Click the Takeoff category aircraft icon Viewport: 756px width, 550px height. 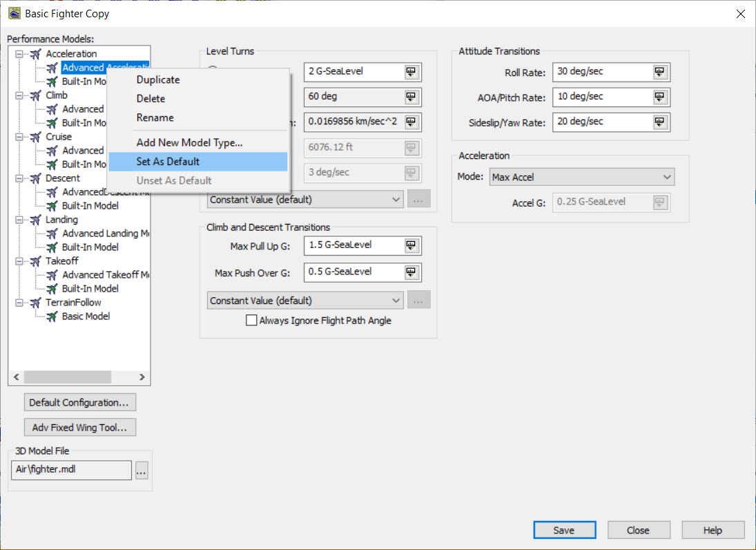[x=35, y=261]
